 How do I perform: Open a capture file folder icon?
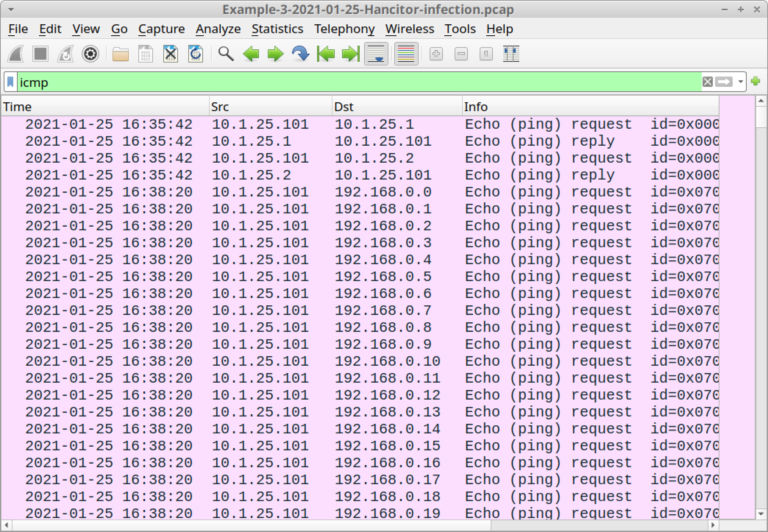120,54
